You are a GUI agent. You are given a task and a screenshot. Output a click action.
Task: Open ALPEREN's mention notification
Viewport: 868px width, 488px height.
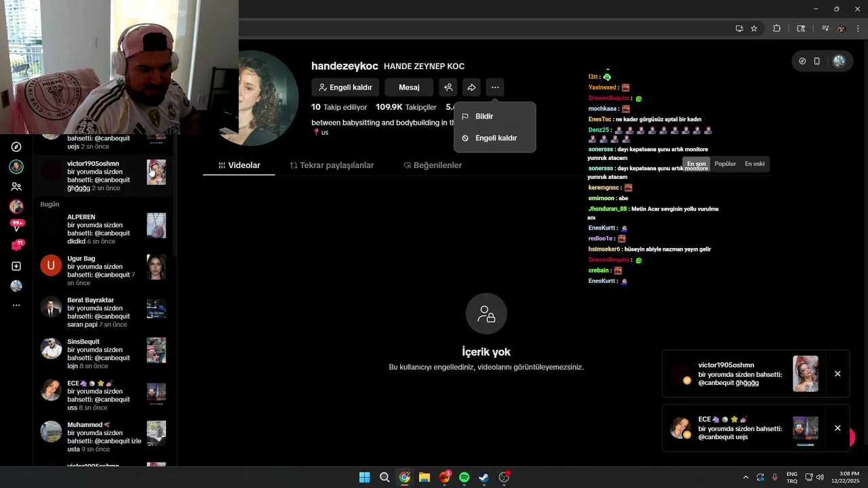click(103, 229)
